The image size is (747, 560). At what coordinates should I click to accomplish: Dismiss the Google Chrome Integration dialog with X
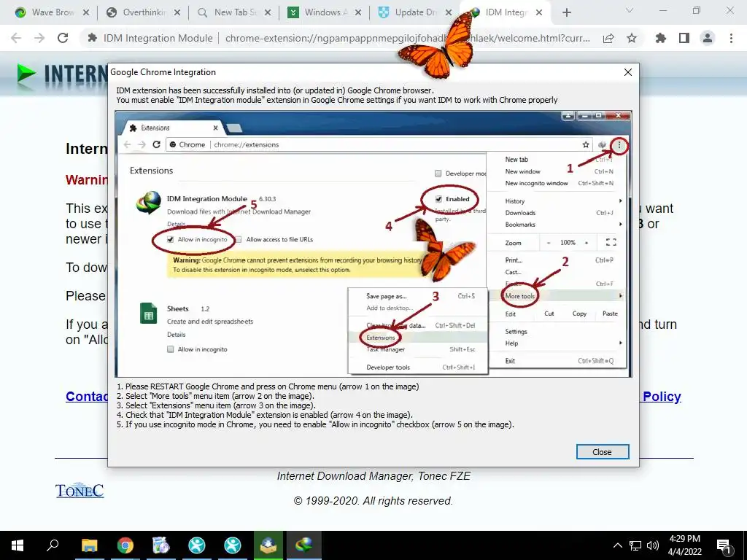(x=628, y=72)
